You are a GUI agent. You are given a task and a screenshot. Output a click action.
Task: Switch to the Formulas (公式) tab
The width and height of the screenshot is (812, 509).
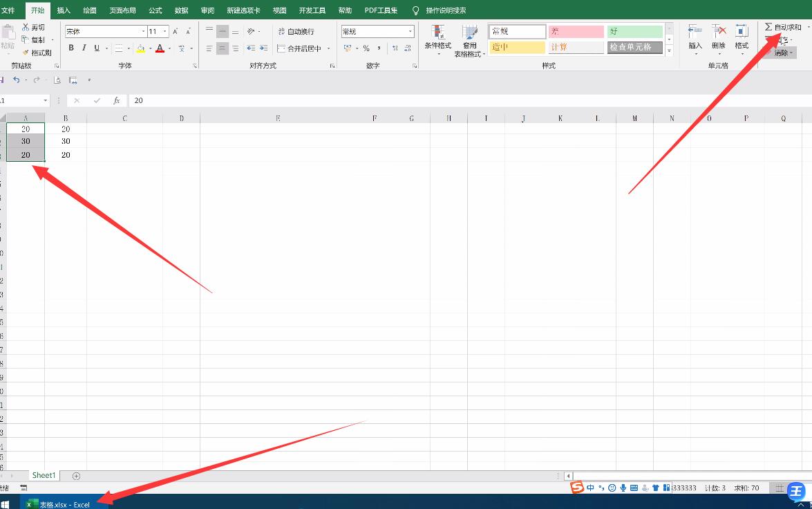point(155,10)
